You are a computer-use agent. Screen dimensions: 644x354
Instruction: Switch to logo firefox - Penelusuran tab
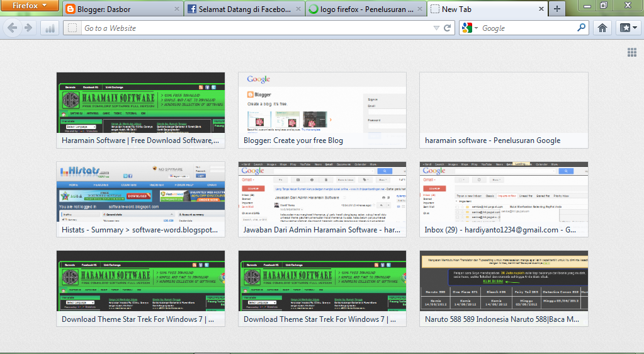click(x=366, y=9)
